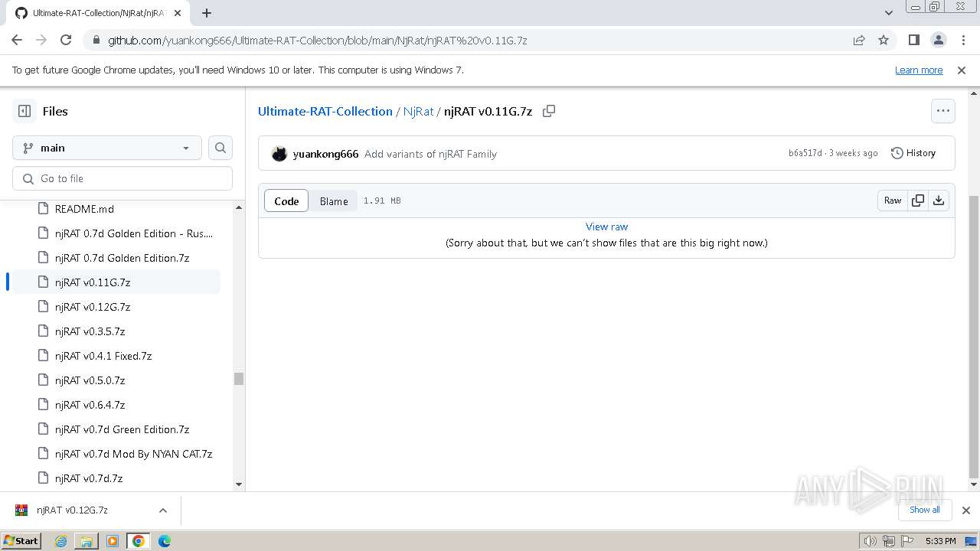Switch to the Blame view tab
The height and width of the screenshot is (551, 980).
pos(334,201)
